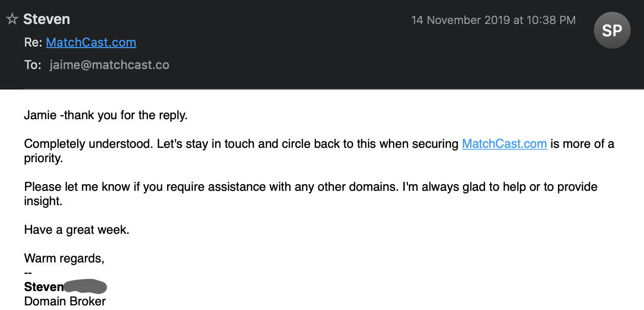Open the MatchCast.com link in message body
The height and width of the screenshot is (310, 644).
(x=504, y=144)
